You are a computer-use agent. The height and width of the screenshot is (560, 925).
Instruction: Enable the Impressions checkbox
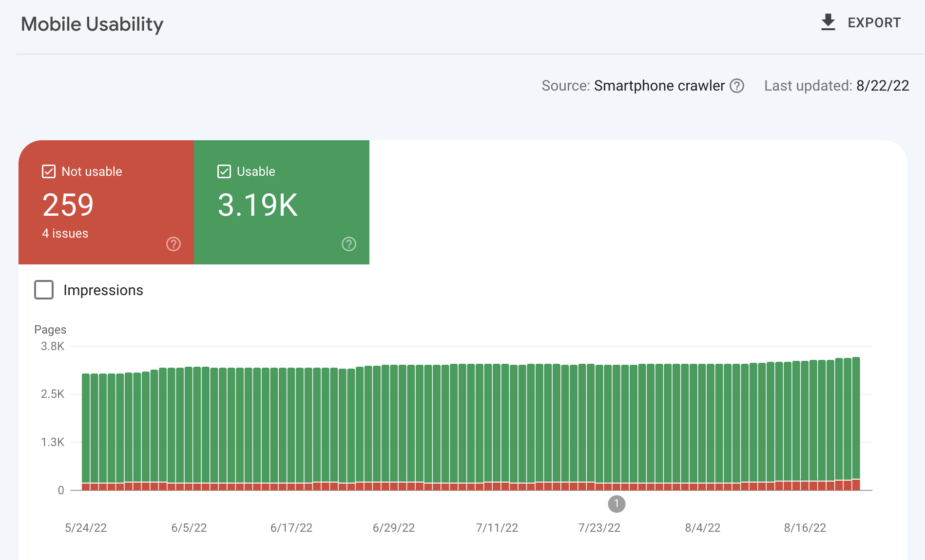(x=44, y=290)
